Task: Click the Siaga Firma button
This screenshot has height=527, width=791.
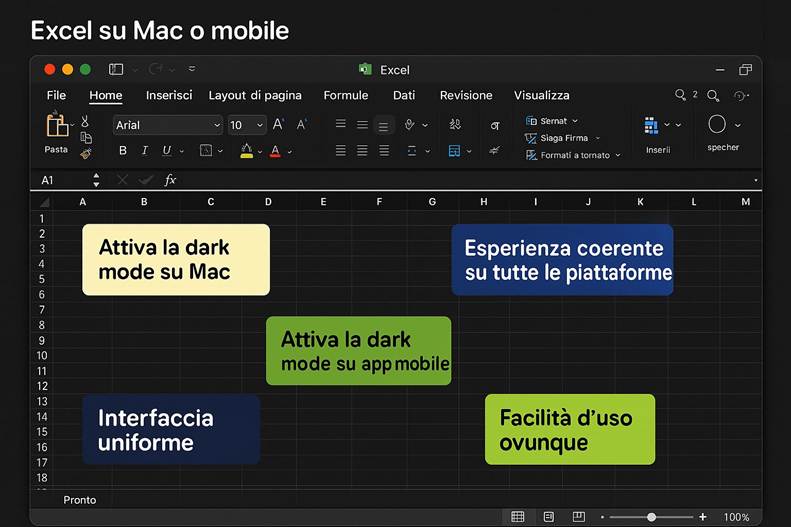Action: [562, 138]
